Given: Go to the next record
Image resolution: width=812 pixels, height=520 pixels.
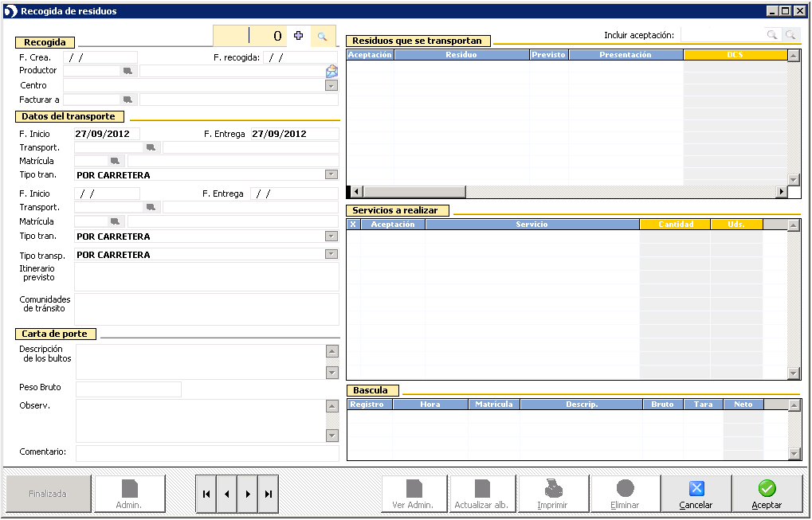Looking at the screenshot, I should pyautogui.click(x=248, y=494).
